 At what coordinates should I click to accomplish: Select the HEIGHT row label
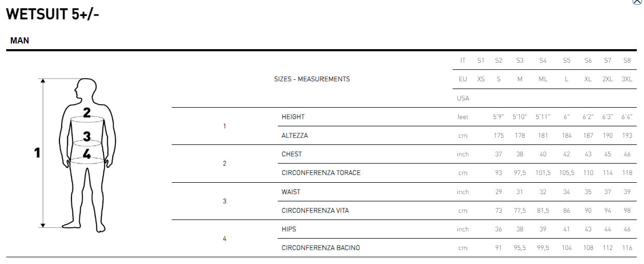click(293, 117)
